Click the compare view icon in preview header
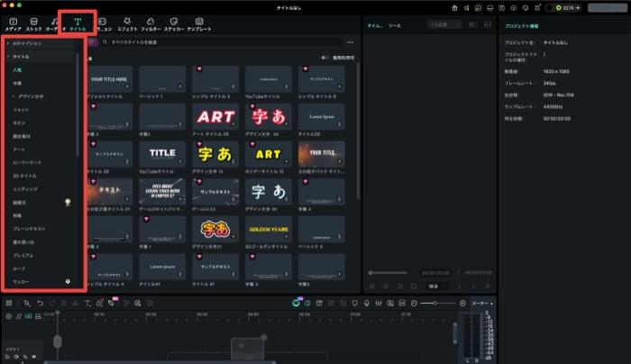The height and width of the screenshot is (364, 631). click(473, 25)
